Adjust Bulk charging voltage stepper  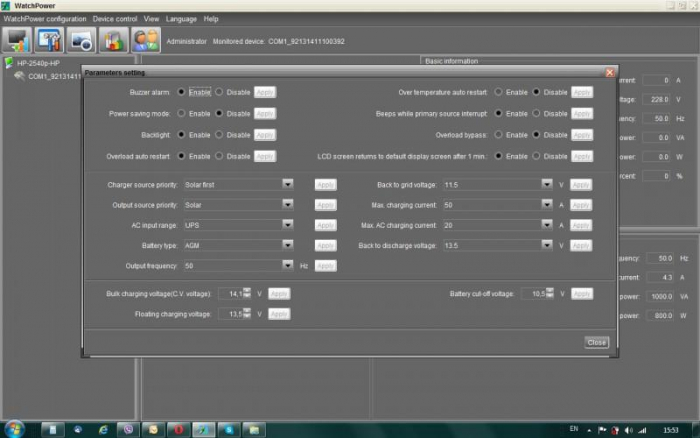click(x=247, y=293)
